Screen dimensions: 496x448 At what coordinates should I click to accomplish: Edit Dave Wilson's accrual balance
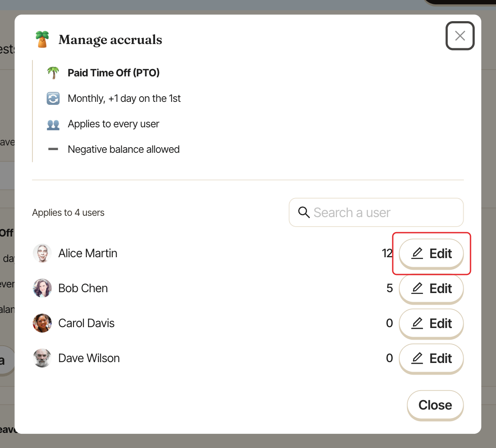coord(431,359)
